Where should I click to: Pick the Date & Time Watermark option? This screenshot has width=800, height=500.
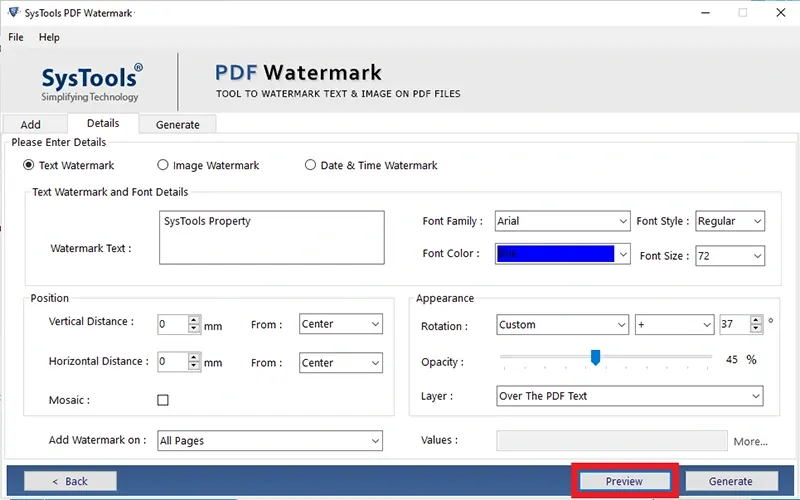tap(310, 165)
